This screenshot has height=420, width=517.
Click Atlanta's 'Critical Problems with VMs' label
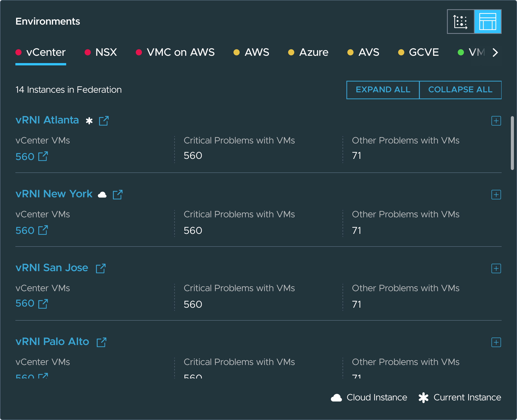click(239, 140)
